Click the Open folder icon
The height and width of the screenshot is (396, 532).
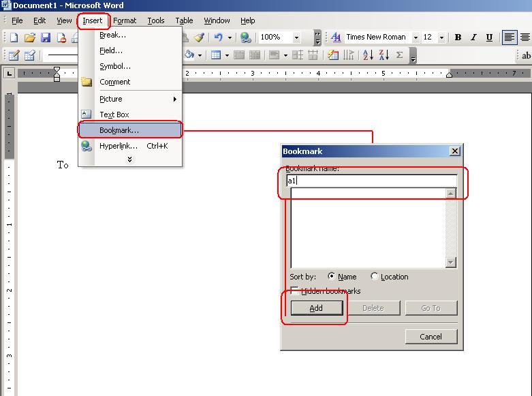pos(29,37)
